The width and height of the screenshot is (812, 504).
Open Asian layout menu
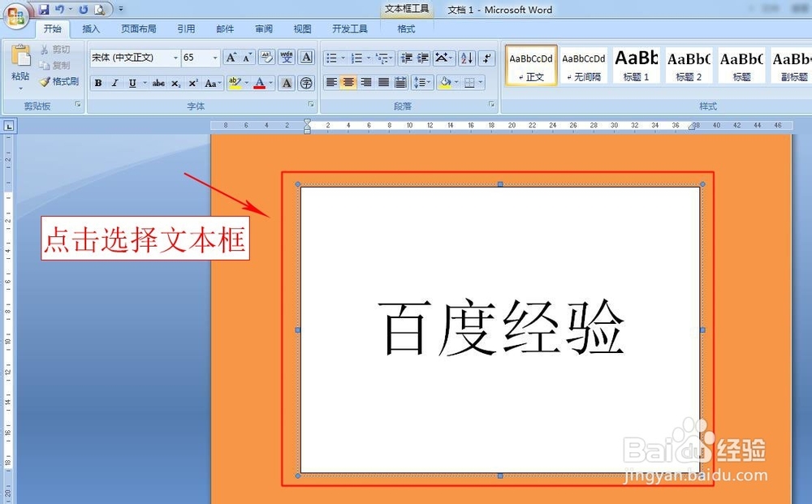tap(444, 58)
